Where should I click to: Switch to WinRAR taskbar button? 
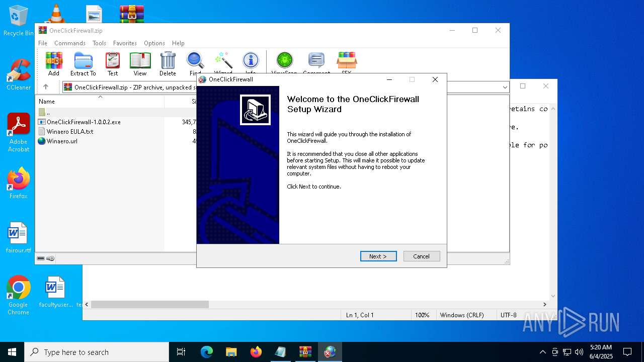coord(305,352)
